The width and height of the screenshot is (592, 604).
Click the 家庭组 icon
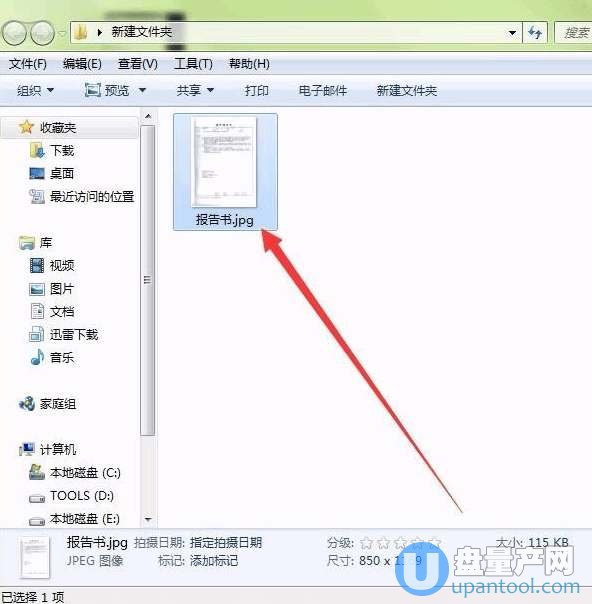click(27, 404)
